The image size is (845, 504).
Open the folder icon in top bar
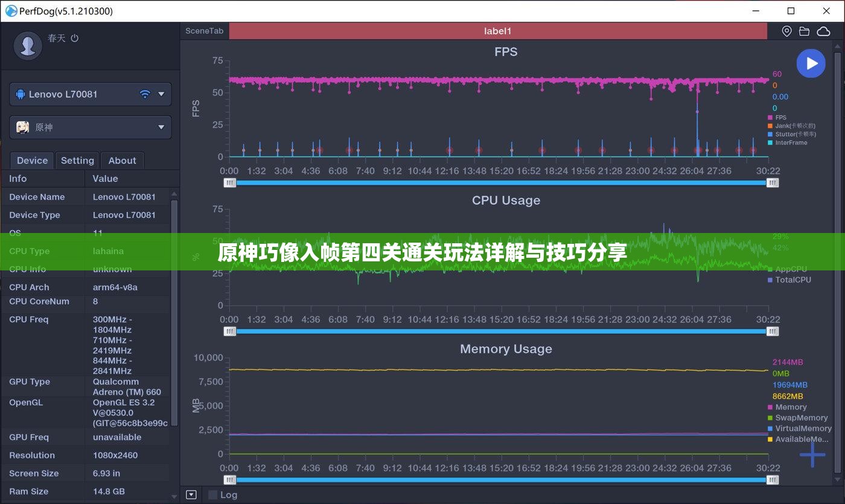click(805, 31)
